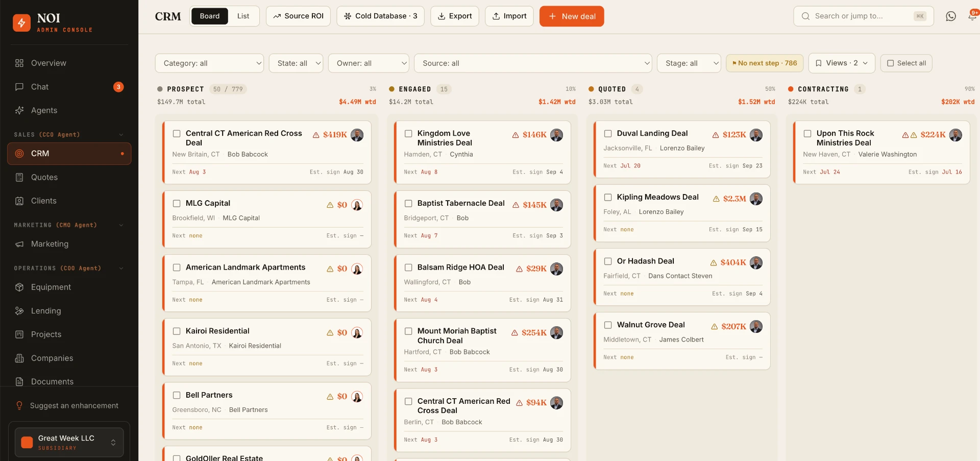Click the Contracting stage red color dot
This screenshot has height=461, width=980.
tap(791, 89)
